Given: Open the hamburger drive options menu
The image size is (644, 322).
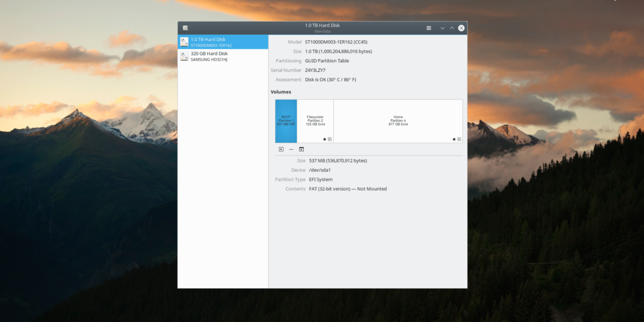Looking at the screenshot, I should (428, 28).
